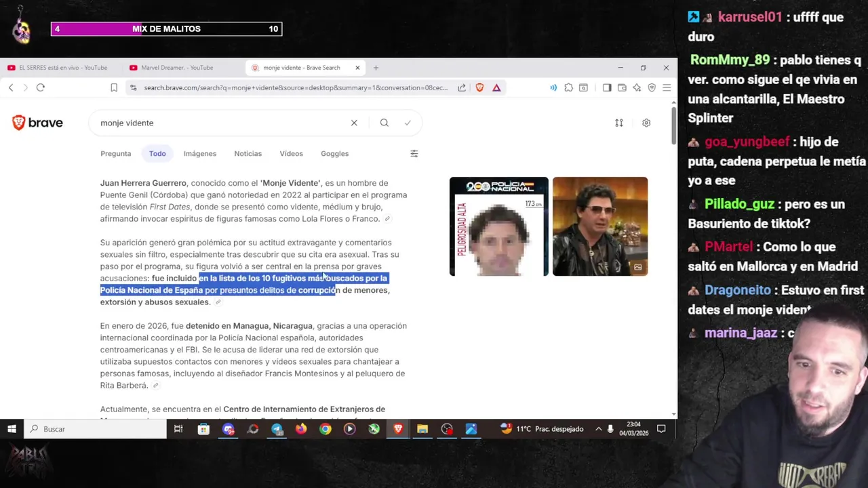The width and height of the screenshot is (868, 488).
Task: Open Windows Start menu
Action: 12,429
